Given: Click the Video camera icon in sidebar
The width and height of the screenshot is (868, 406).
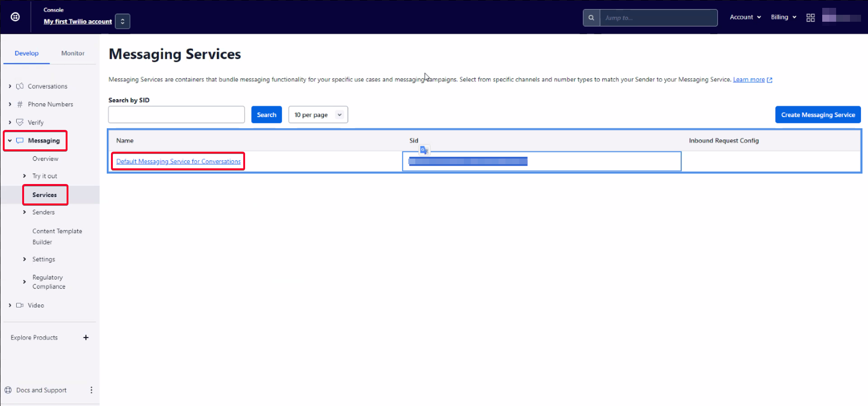Looking at the screenshot, I should (19, 305).
